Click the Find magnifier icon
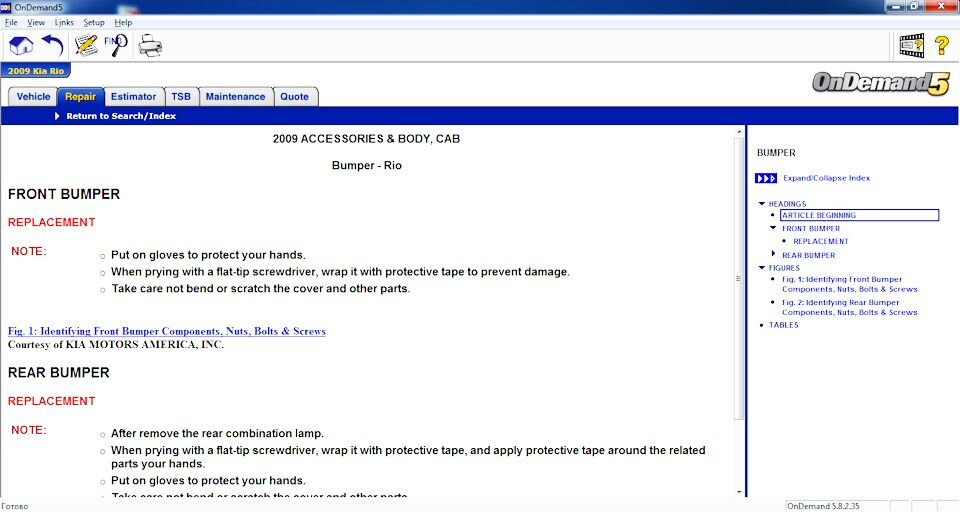This screenshot has width=960, height=512. 116,45
